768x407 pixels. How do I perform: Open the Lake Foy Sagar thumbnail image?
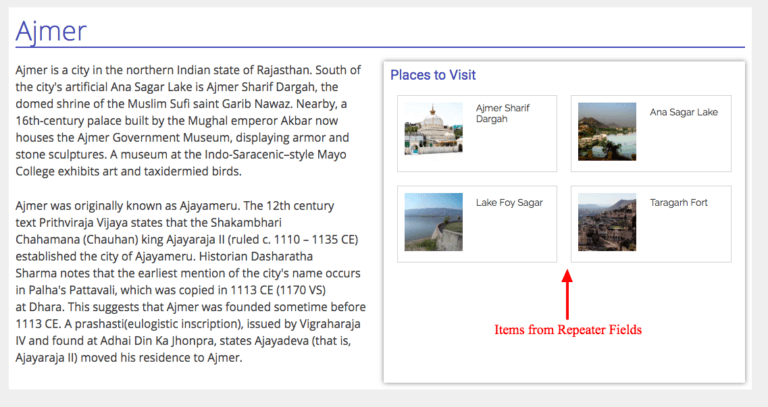pos(433,222)
